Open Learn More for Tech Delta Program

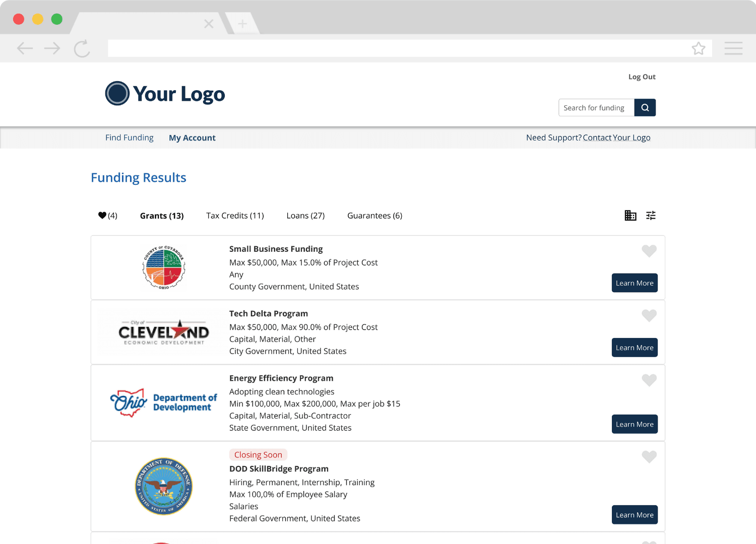635,347
